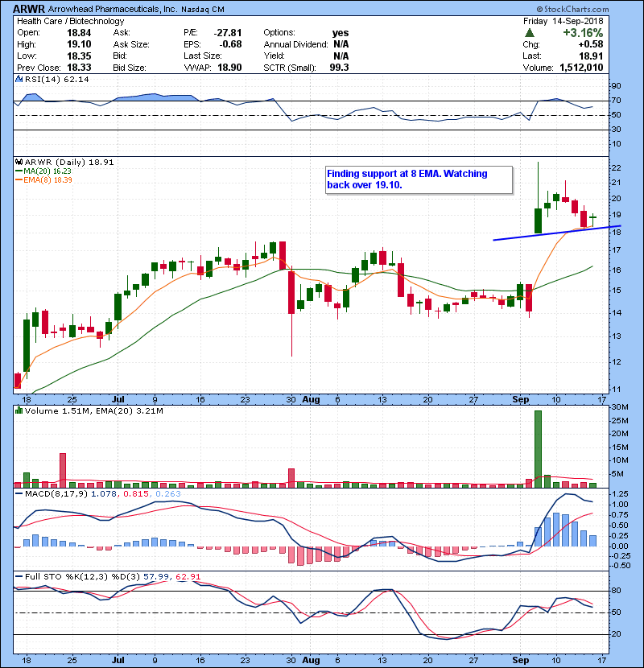Select the EMA(8) 18.39 legend entry
The image size is (644, 668).
coord(43,179)
